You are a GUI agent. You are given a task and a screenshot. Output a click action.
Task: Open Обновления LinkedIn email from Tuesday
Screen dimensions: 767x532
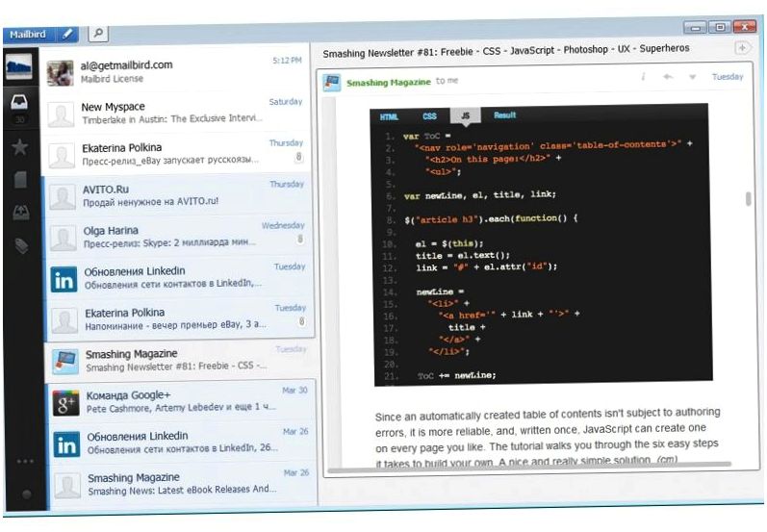point(180,277)
